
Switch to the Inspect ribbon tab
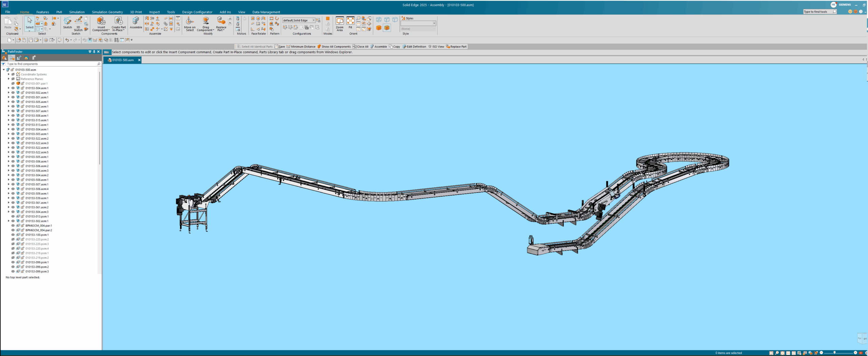[x=154, y=12]
